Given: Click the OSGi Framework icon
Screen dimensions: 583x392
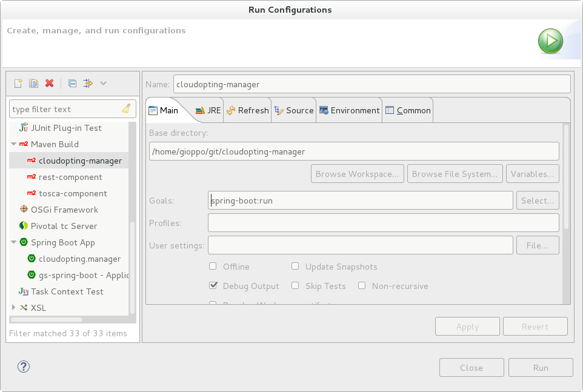Looking at the screenshot, I should pyautogui.click(x=24, y=209).
